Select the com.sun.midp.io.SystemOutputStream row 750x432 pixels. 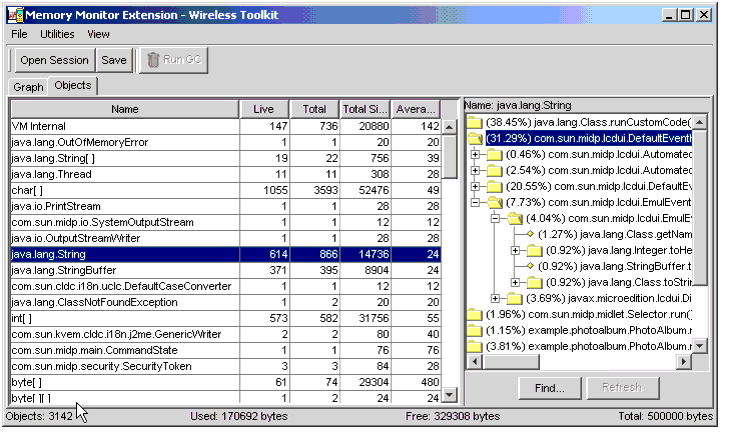tap(225, 222)
